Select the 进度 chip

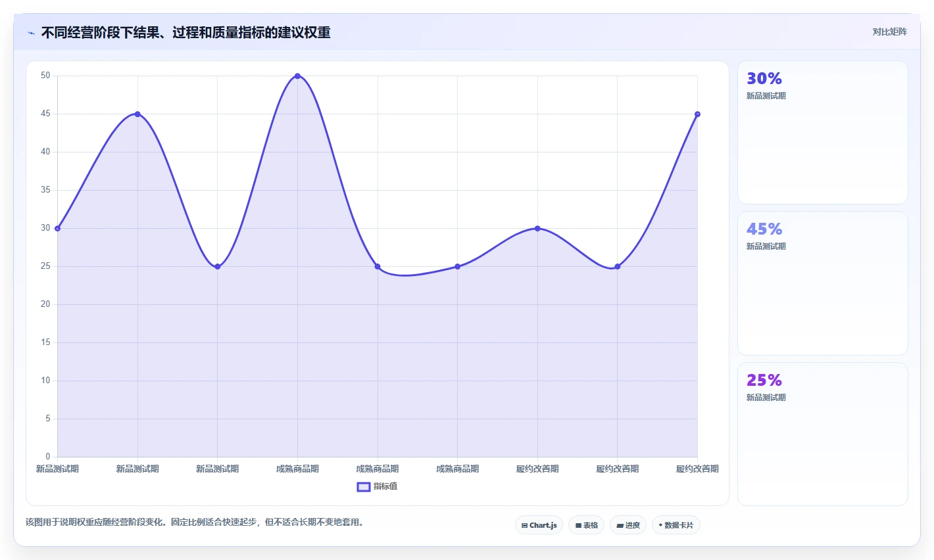628,525
